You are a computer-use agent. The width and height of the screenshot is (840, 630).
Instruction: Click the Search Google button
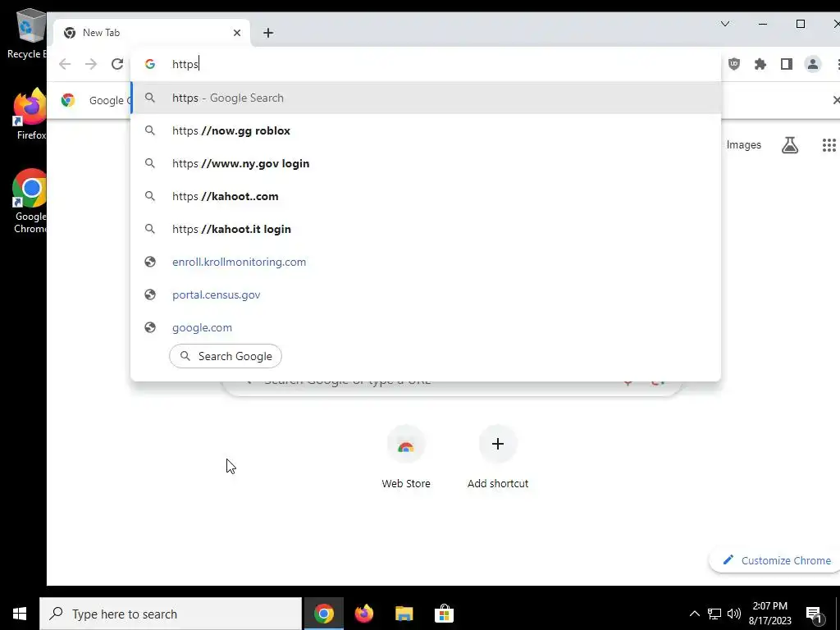click(226, 356)
